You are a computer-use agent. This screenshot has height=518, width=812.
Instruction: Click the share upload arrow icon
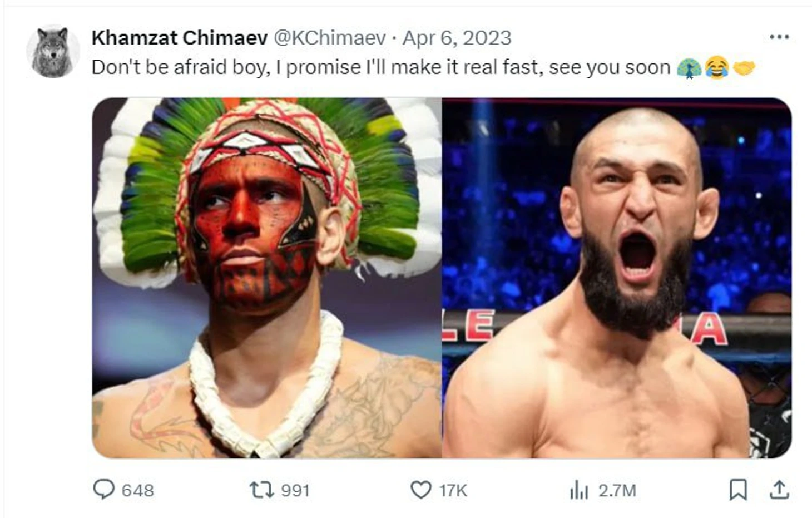(779, 490)
